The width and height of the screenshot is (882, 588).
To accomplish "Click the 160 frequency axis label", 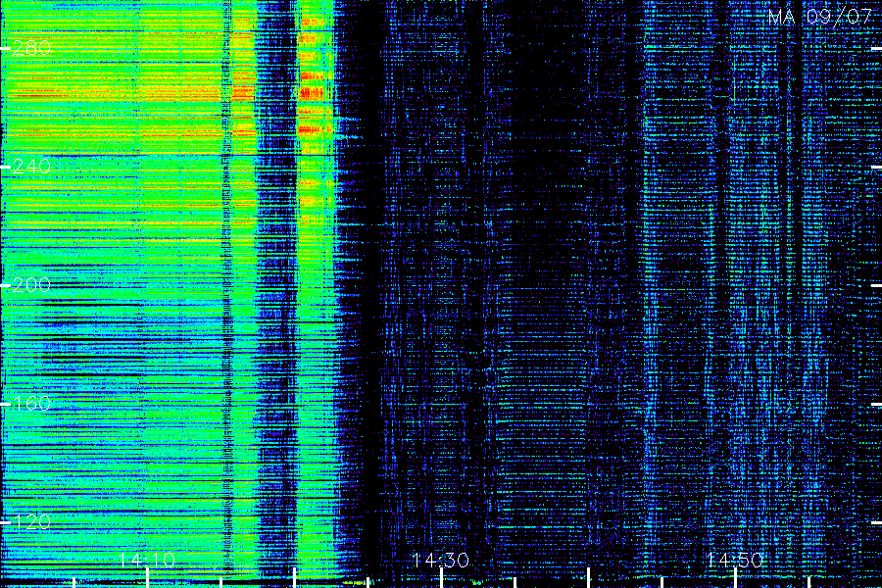I will (31, 404).
